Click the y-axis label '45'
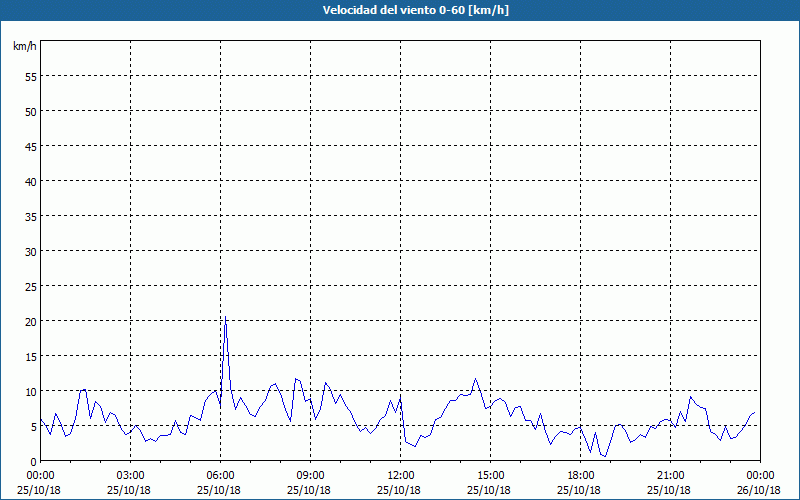800x500 pixels. click(31, 147)
